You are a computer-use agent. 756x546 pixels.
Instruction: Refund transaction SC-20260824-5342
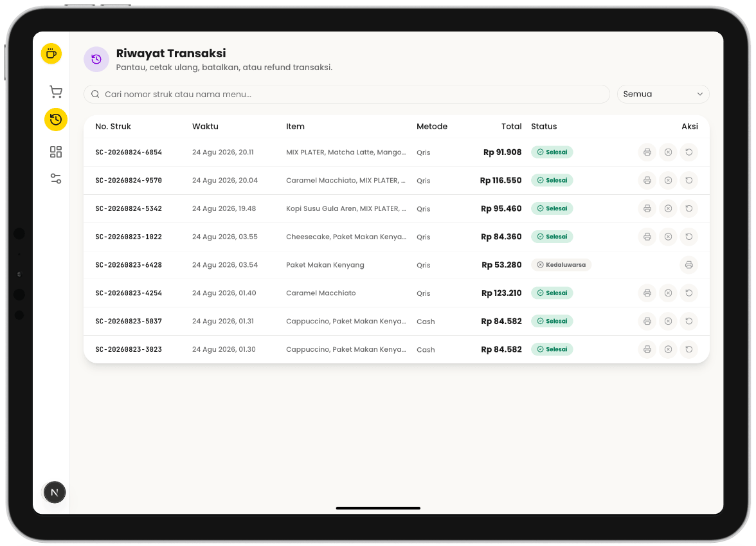coord(689,209)
